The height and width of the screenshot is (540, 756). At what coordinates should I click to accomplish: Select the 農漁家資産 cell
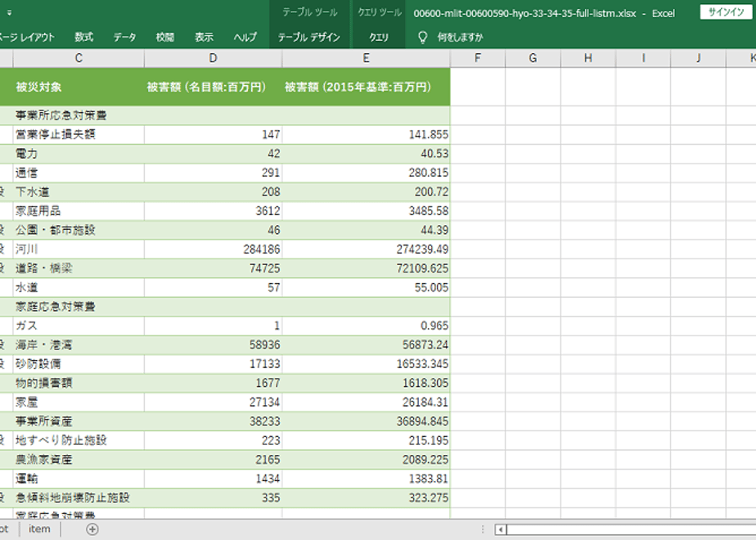[79, 460]
